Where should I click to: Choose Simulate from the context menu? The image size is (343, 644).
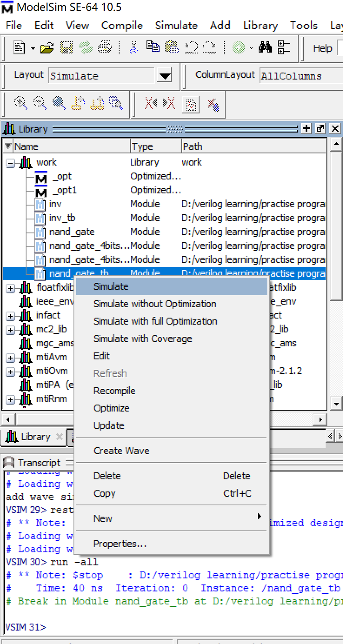pos(172,286)
